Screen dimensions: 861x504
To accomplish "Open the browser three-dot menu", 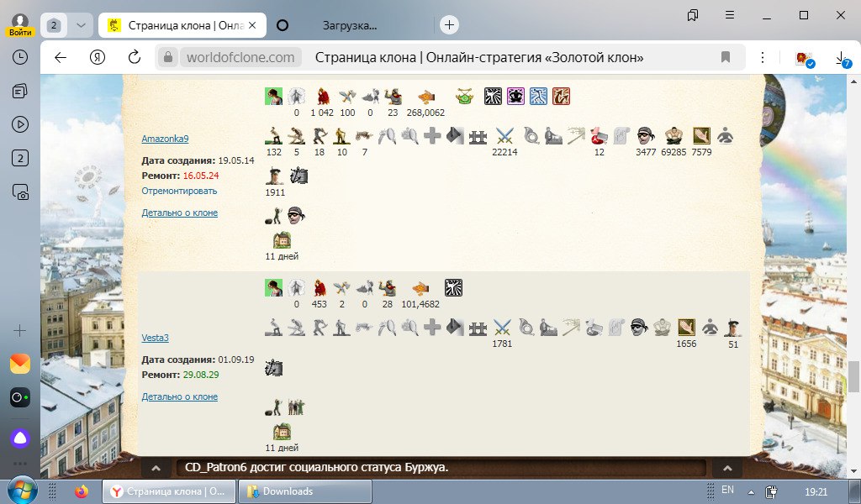I will [x=762, y=57].
